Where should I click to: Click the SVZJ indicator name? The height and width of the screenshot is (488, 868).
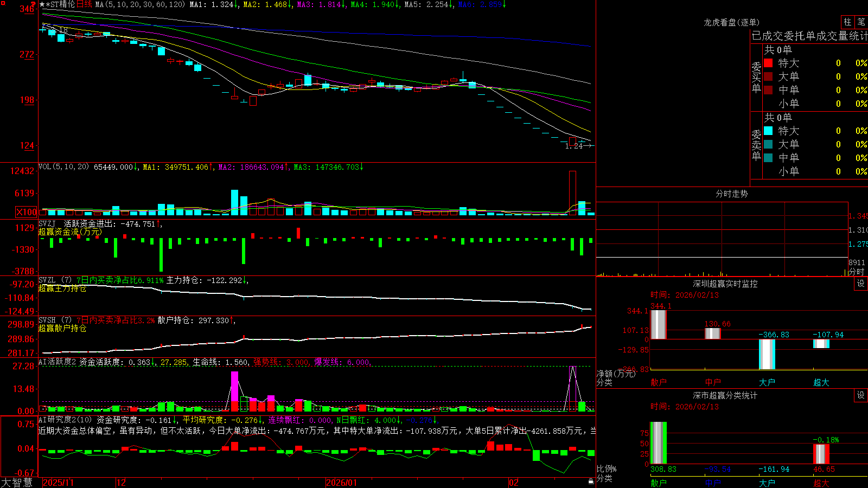click(x=47, y=223)
